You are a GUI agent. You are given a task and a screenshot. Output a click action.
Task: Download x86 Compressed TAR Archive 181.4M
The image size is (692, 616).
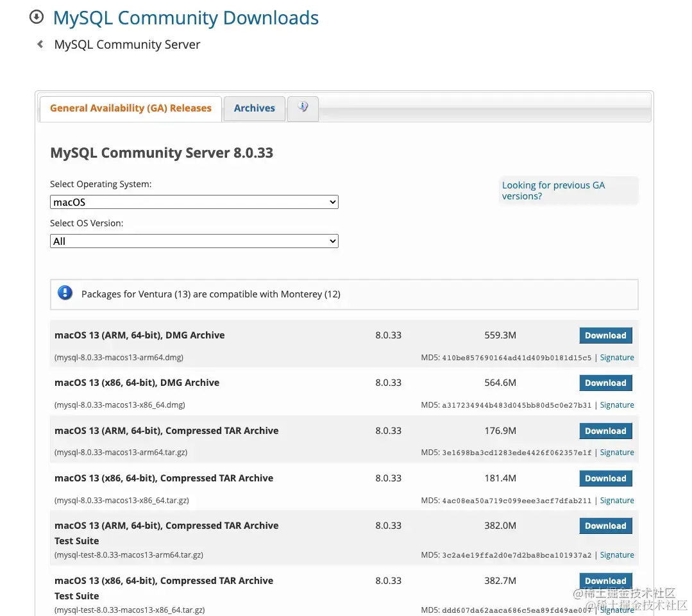tap(605, 478)
